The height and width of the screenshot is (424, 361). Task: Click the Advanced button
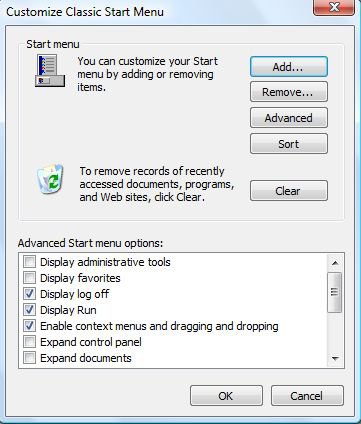289,118
